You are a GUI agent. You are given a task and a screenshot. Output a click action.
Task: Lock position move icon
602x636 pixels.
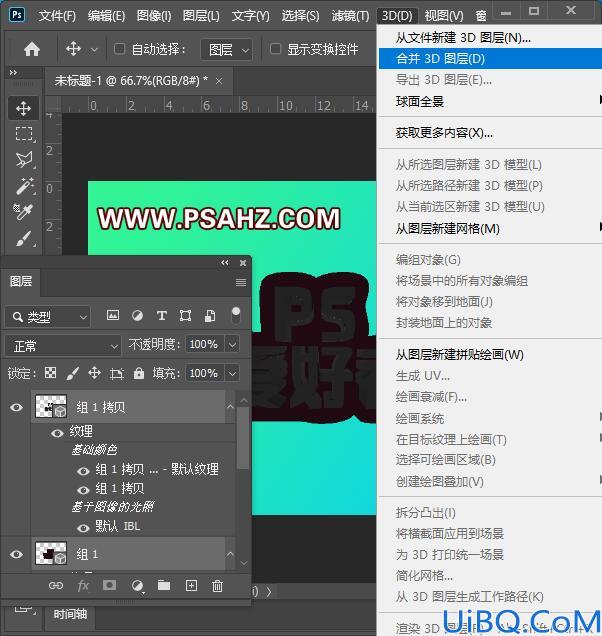(x=95, y=373)
